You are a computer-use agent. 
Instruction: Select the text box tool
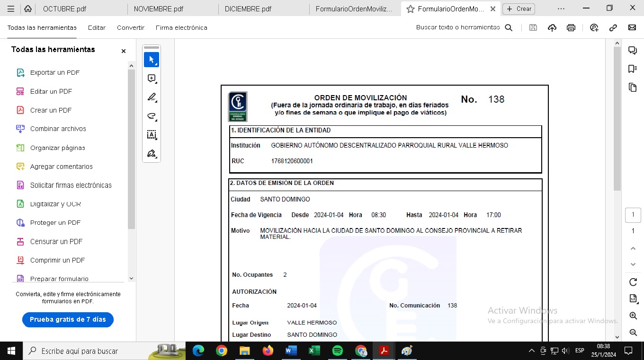pyautogui.click(x=152, y=135)
